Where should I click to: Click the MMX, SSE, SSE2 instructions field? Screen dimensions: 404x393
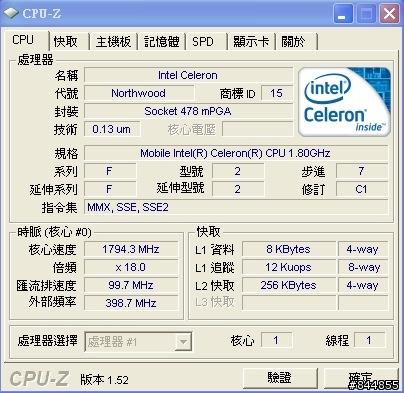click(x=236, y=207)
